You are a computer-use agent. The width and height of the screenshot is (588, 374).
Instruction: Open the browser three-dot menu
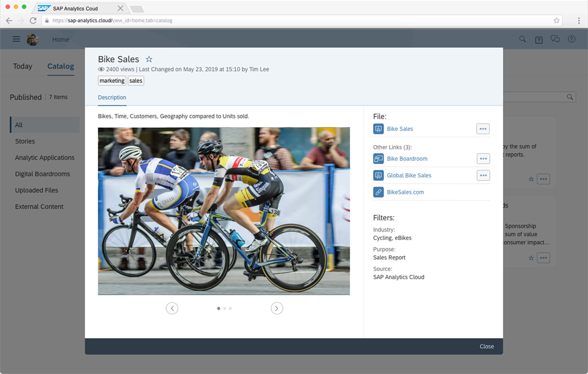pyautogui.click(x=579, y=20)
